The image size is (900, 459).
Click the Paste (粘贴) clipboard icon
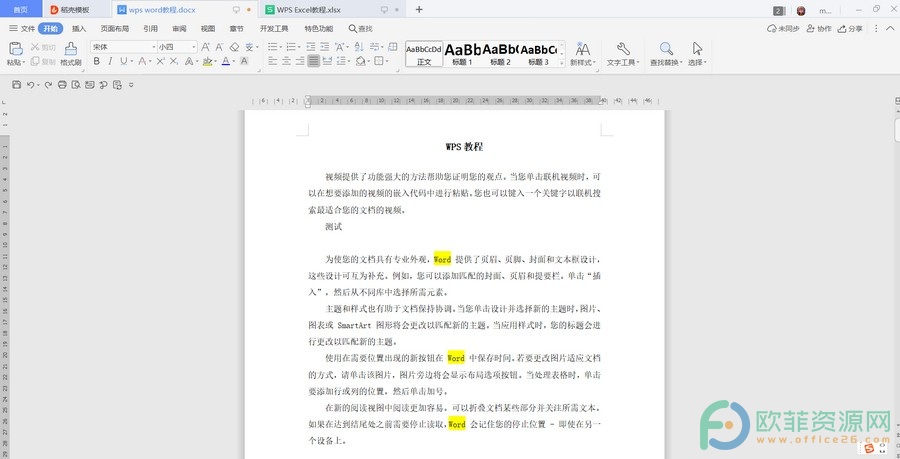click(x=15, y=49)
